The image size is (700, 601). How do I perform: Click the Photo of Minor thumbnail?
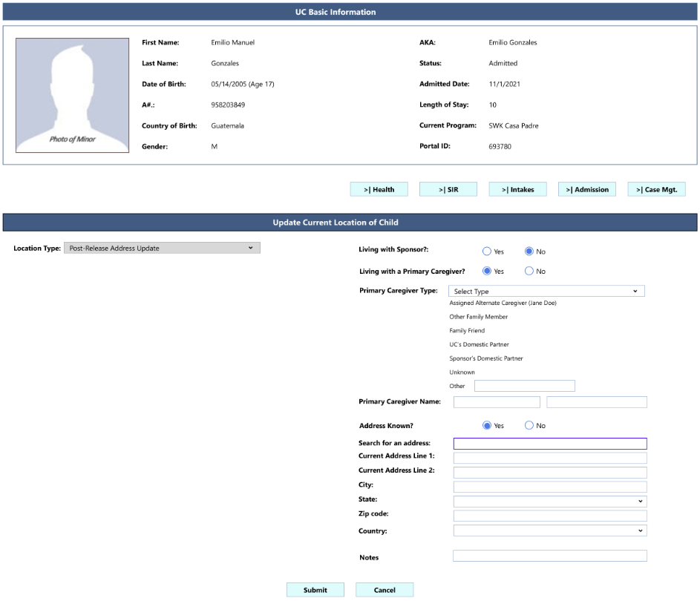pos(73,96)
